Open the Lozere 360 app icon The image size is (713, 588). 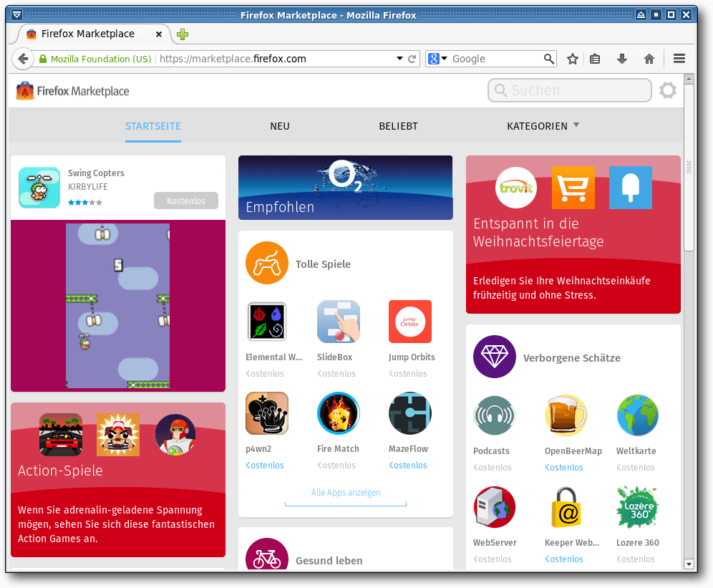pyautogui.click(x=638, y=507)
